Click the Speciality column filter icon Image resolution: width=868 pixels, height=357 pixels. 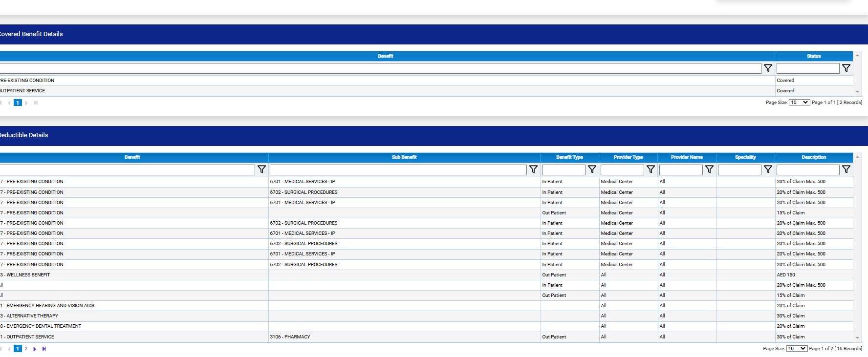[768, 169]
